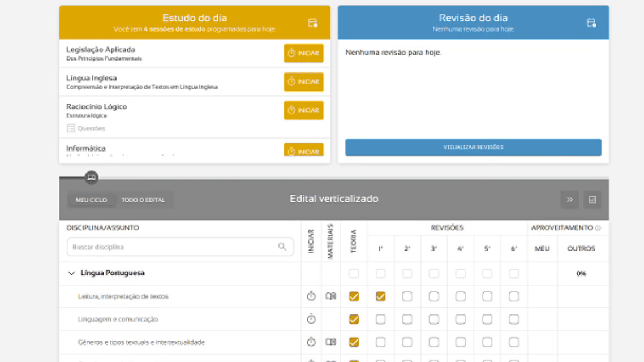Click Leitura, interpretação de textos row text
Image resolution: width=644 pixels, height=362 pixels.
123,296
